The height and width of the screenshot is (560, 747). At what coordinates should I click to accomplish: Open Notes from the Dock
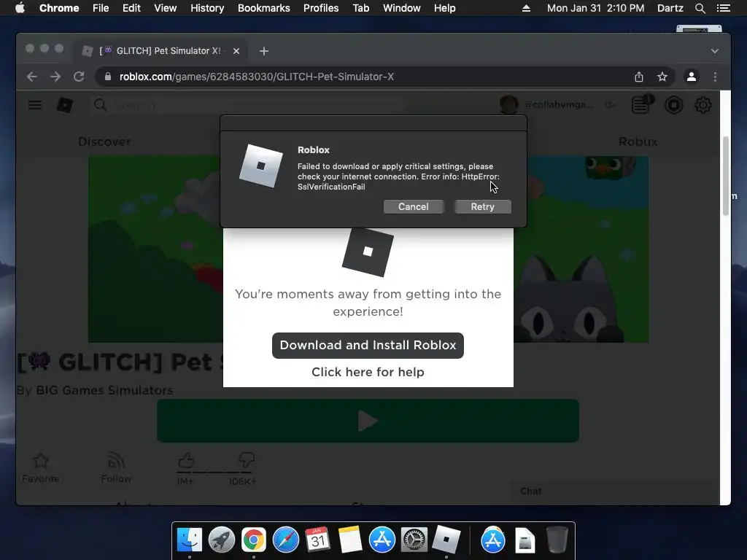[x=349, y=540]
